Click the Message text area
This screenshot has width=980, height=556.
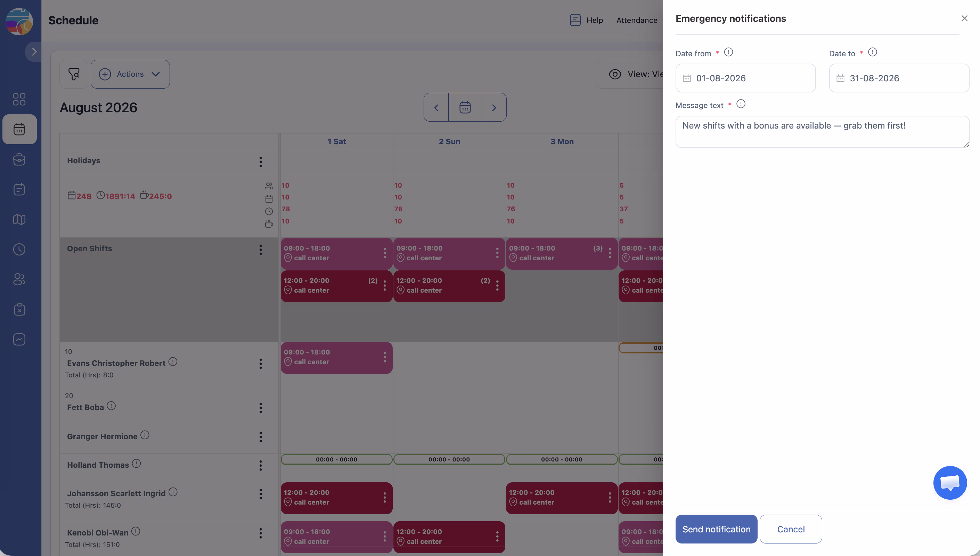pos(822,132)
